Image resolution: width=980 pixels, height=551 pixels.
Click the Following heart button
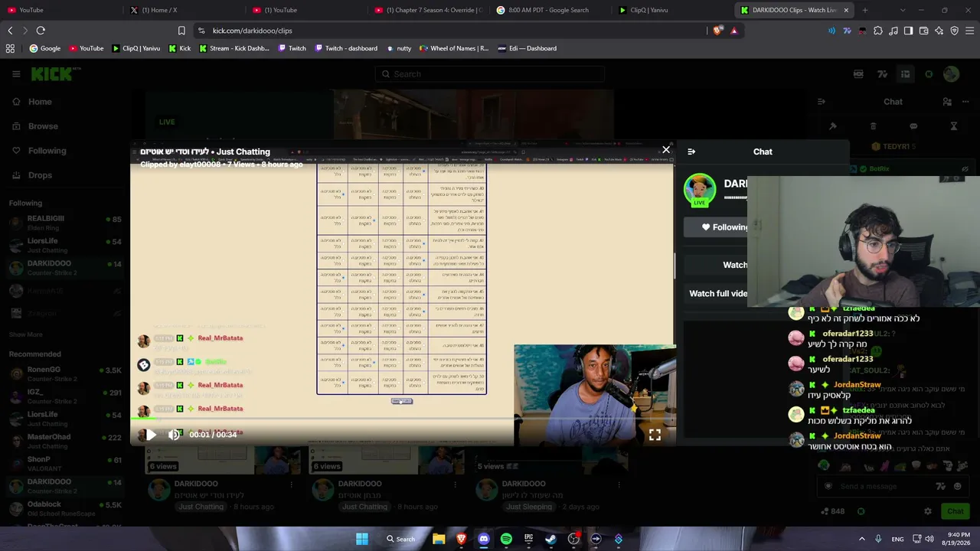click(x=724, y=227)
